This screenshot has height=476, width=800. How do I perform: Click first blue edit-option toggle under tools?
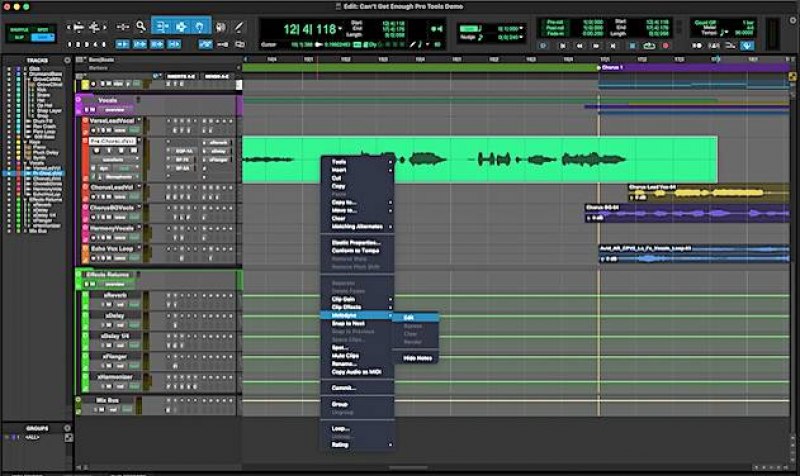pyautogui.click(x=122, y=44)
